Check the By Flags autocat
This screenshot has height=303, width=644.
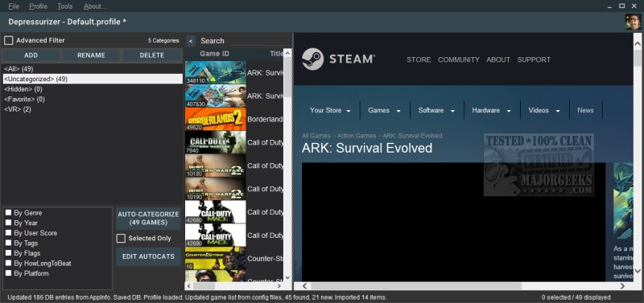(8, 253)
